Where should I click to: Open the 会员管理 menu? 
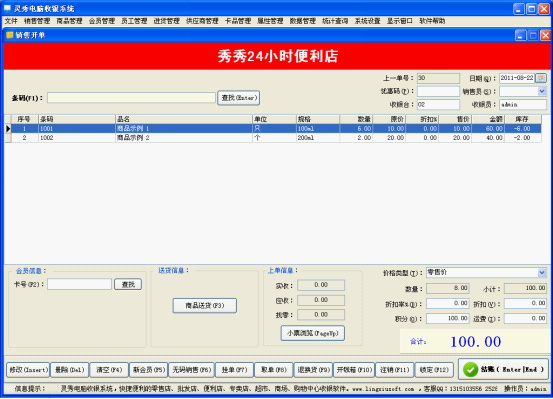102,21
